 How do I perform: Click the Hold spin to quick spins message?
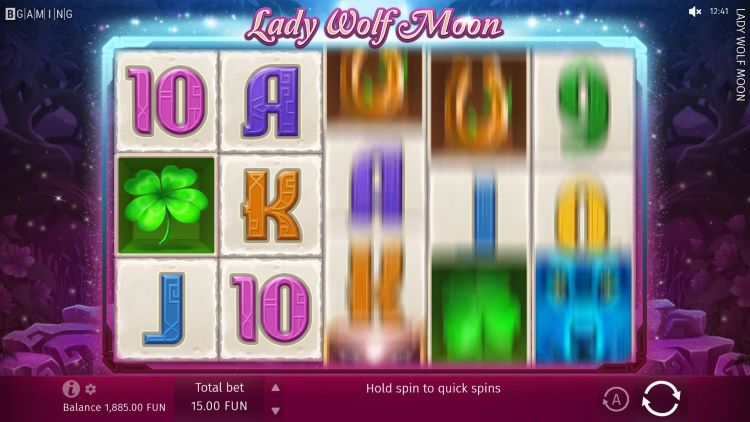tap(433, 388)
